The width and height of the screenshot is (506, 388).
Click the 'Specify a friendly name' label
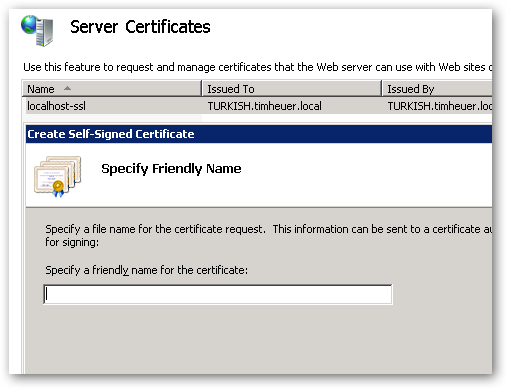[x=147, y=270]
